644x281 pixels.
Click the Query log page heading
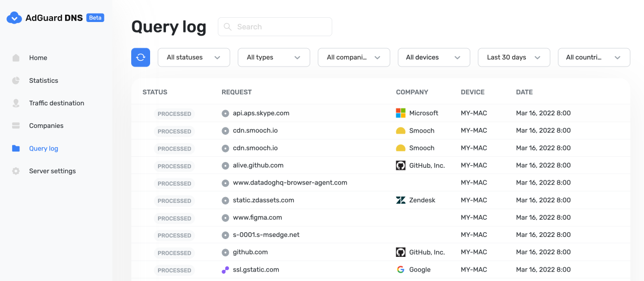tap(168, 26)
